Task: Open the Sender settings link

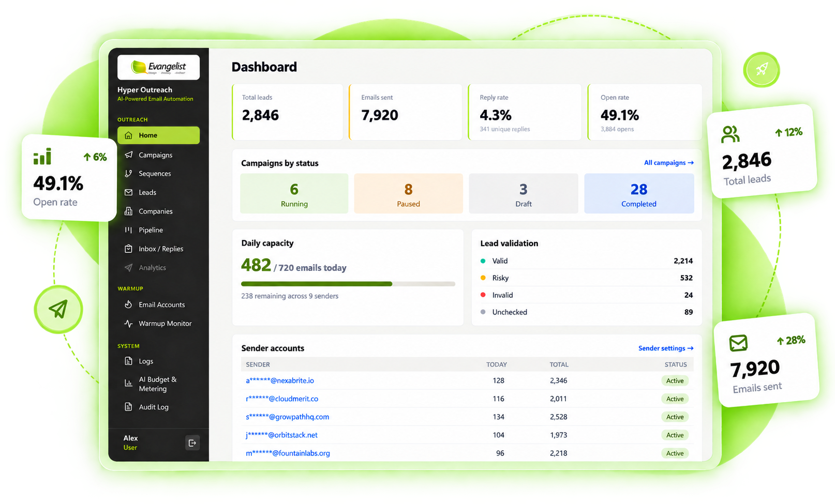Action: click(x=666, y=348)
